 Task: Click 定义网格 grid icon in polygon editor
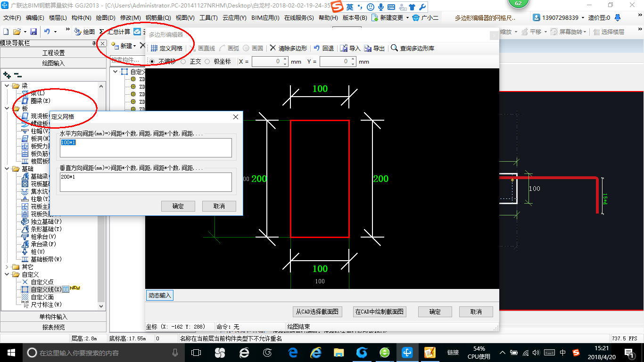166,48
